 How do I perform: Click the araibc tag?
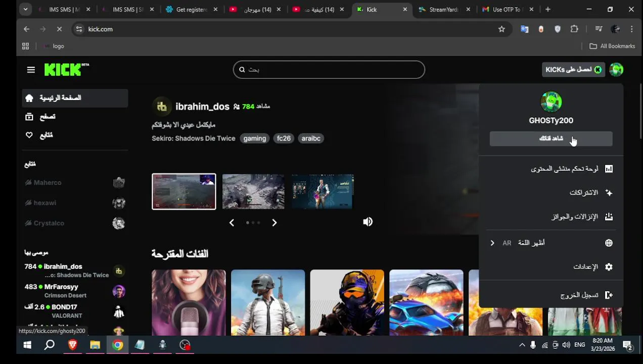click(x=311, y=139)
